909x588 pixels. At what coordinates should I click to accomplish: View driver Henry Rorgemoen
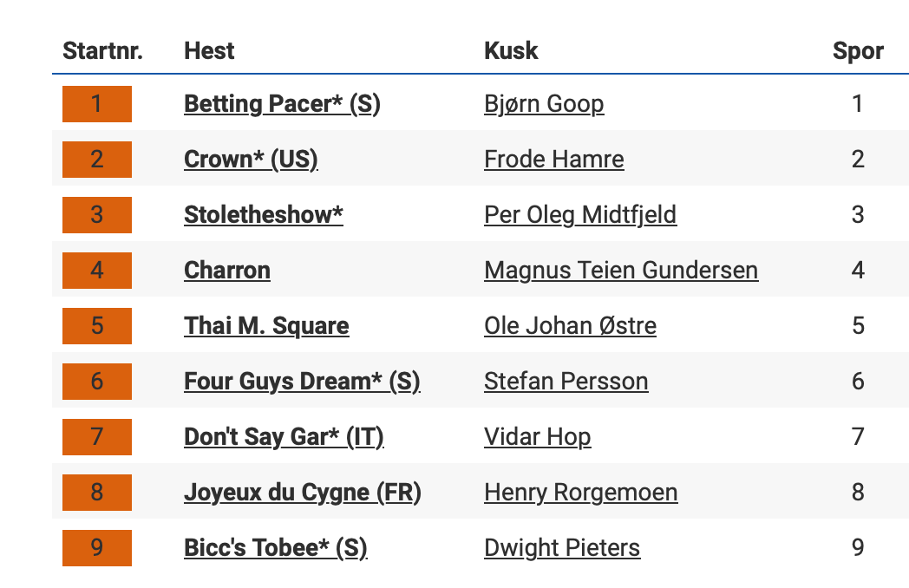point(580,493)
